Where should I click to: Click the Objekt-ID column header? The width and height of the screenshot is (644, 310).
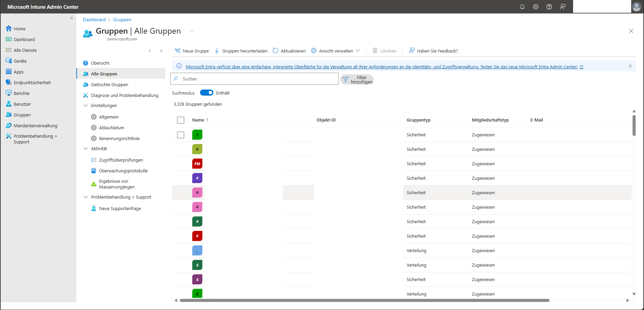326,120
